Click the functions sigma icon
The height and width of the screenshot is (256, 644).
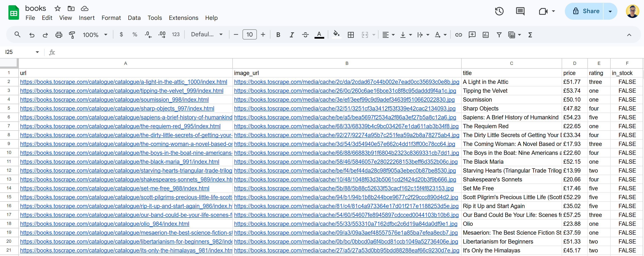pos(530,35)
